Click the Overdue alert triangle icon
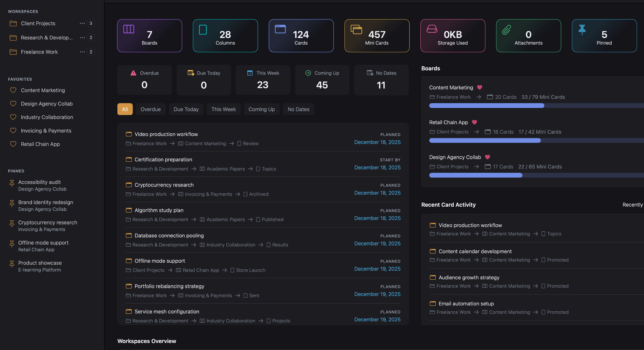The height and width of the screenshot is (350, 644). pyautogui.click(x=134, y=73)
